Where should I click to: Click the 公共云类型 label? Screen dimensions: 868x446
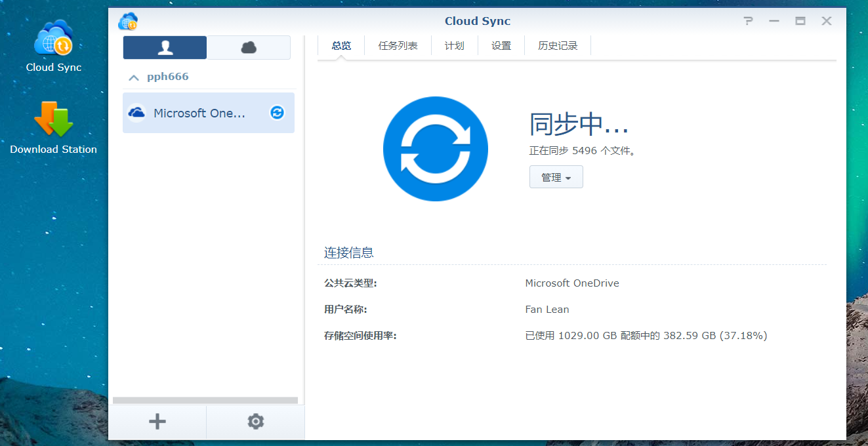350,283
